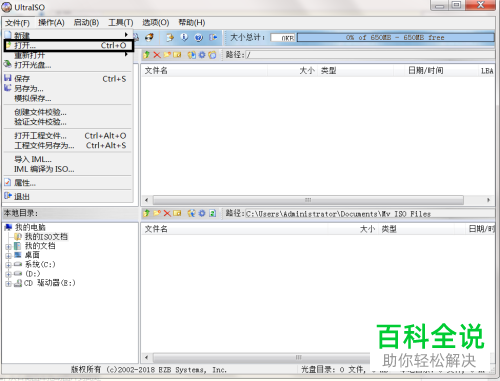
Task: Click refresh icon in local pane toolbar
Action: tap(212, 213)
